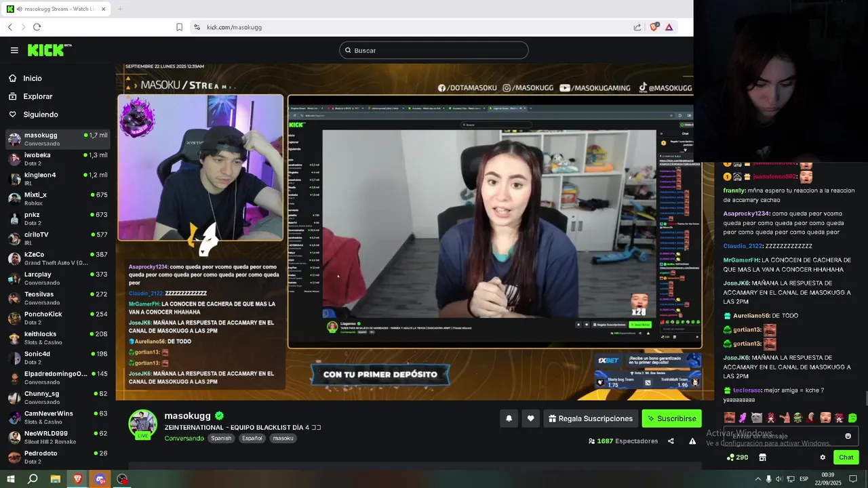The image size is (868, 488).
Task: Open ciriloTV channel in sidebar
Action: pos(58,239)
